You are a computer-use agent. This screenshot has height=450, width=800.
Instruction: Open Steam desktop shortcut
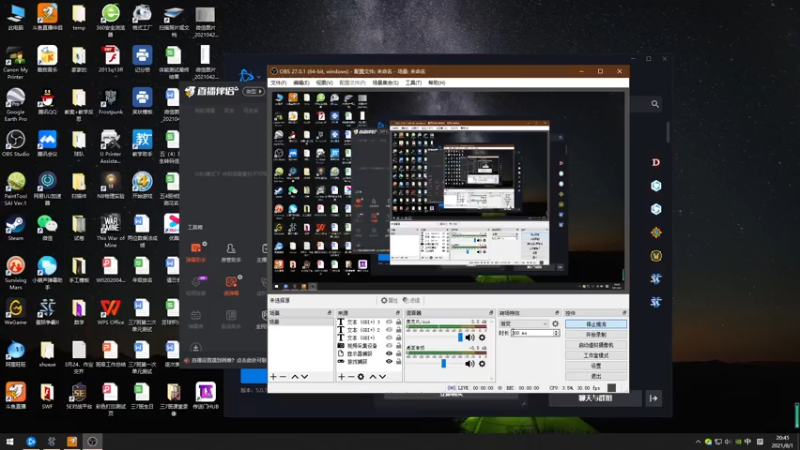[x=15, y=228]
